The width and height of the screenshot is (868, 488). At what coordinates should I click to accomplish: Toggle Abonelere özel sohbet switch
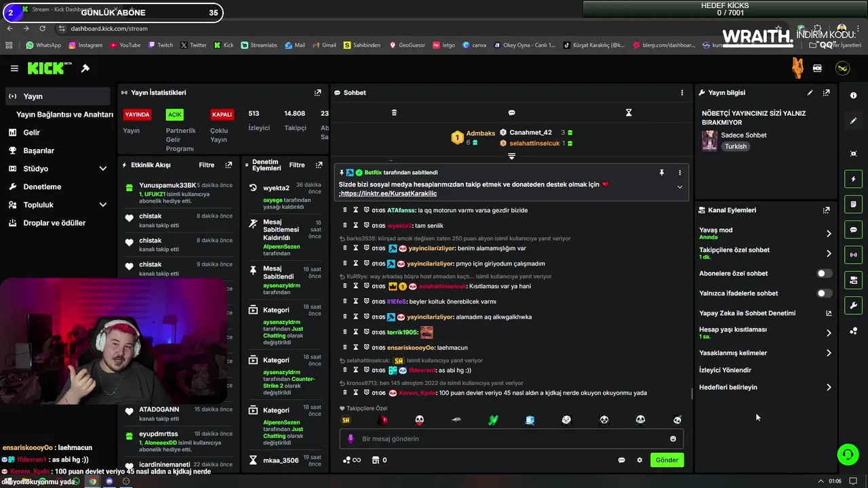click(824, 274)
